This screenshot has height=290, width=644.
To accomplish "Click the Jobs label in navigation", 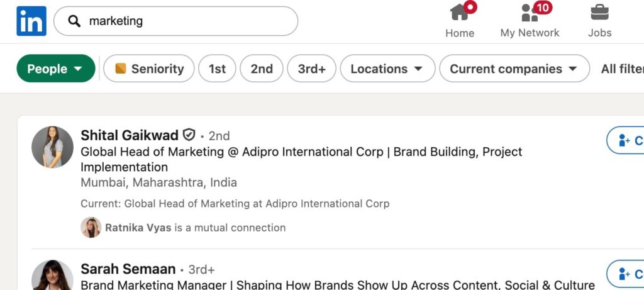I will [x=599, y=33].
